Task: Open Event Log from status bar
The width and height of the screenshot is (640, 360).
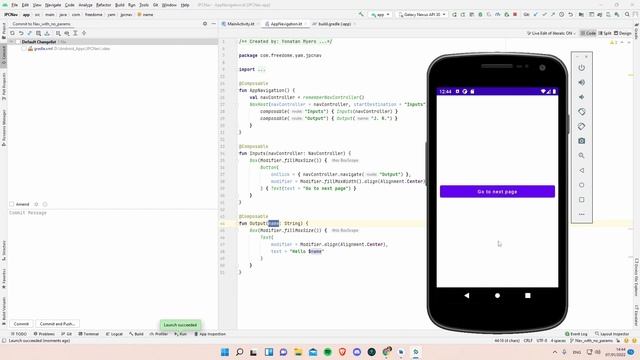Action: tap(576, 334)
